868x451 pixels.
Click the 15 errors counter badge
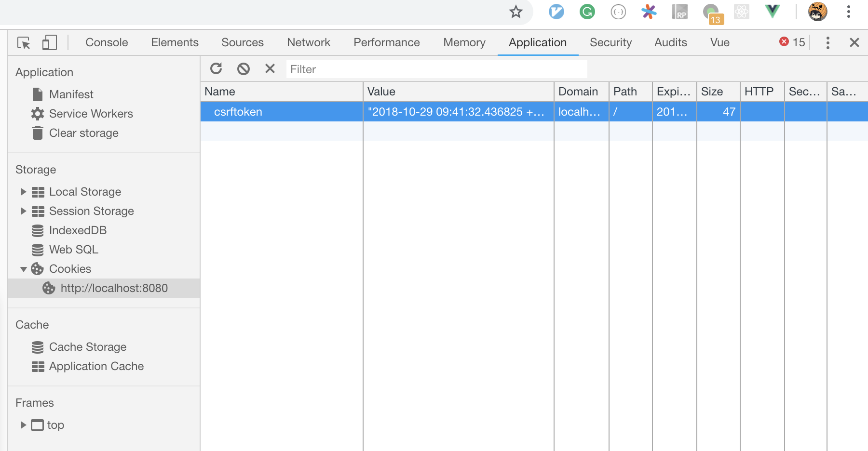[x=791, y=42]
